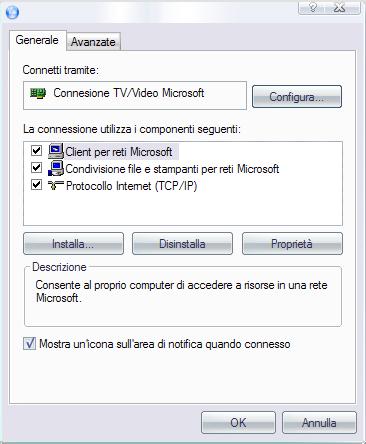Click the Disinstalla button

click(x=182, y=244)
